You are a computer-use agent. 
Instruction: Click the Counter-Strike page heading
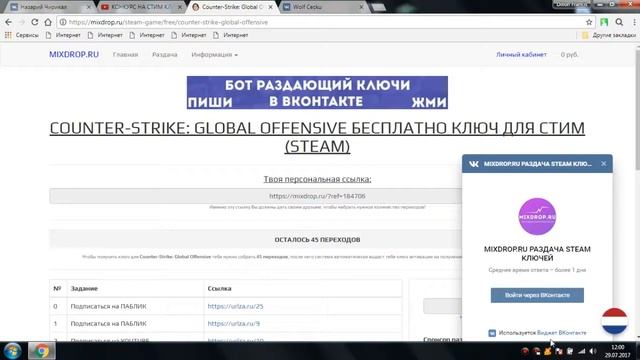317,137
